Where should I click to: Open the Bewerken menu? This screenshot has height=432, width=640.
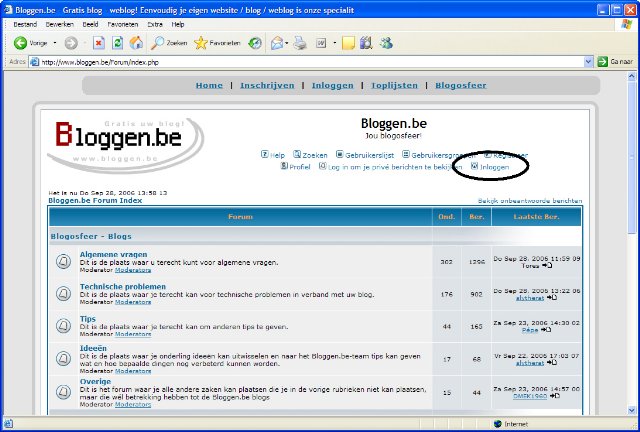click(59, 23)
